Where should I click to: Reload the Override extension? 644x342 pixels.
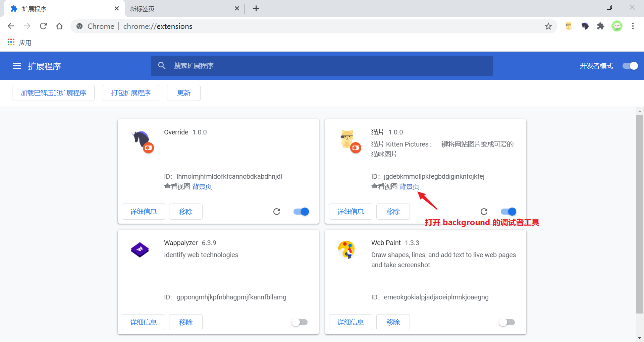[277, 212]
